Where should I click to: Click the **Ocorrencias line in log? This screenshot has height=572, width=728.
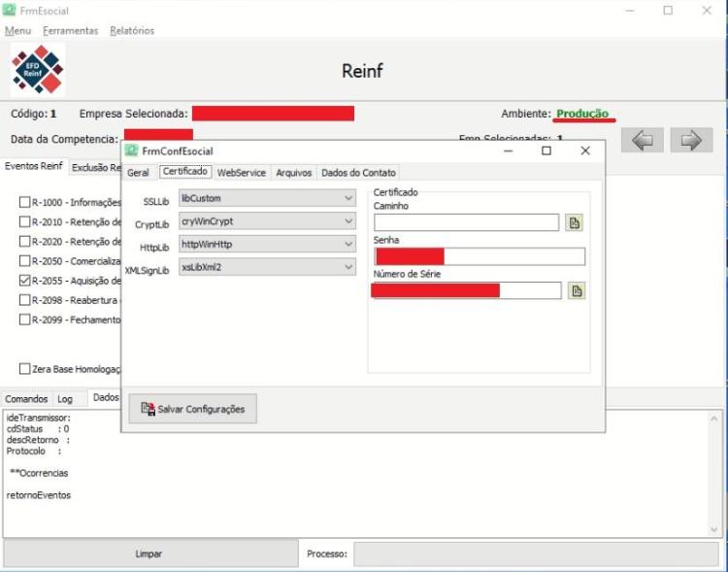(39, 473)
